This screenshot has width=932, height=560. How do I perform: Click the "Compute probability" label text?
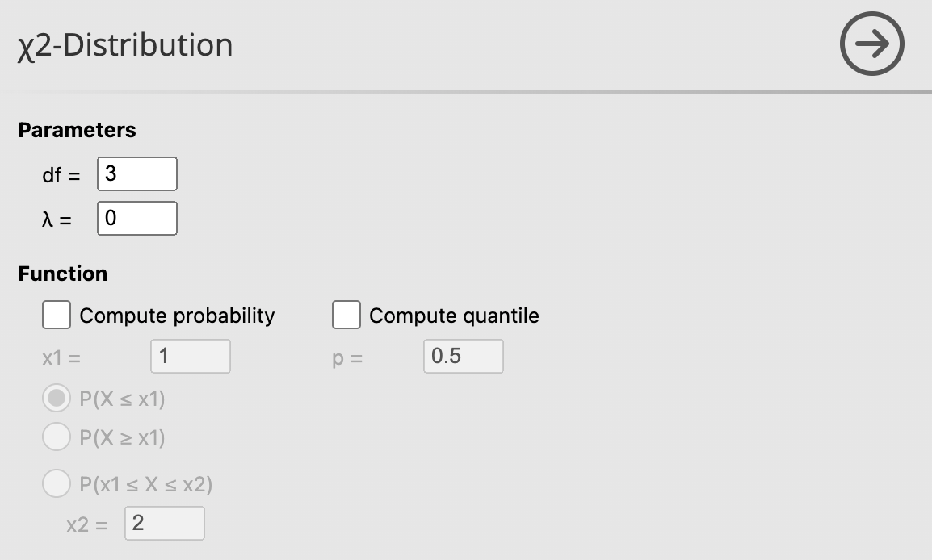click(177, 316)
